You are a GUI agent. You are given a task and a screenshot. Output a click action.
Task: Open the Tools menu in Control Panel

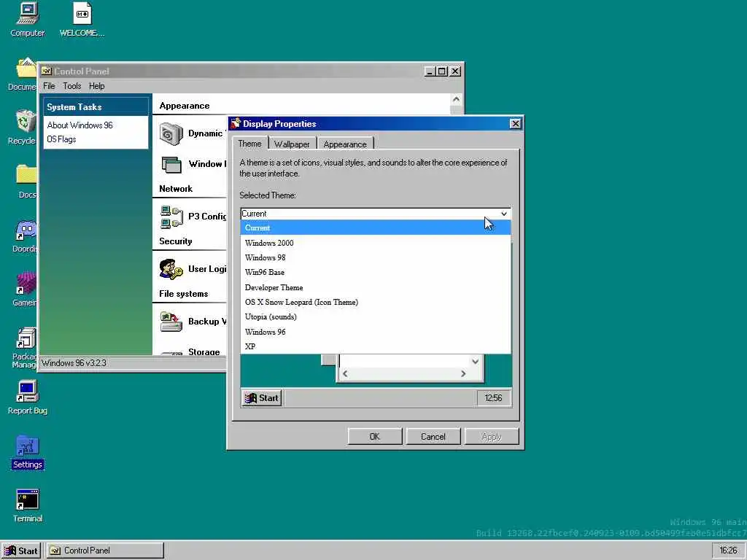tap(72, 86)
